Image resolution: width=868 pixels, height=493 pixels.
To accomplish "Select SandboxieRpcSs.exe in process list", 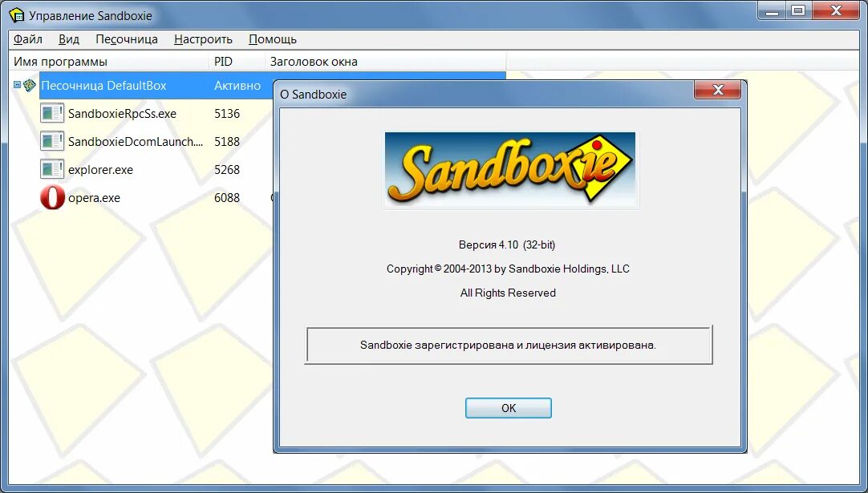I will 123,114.
